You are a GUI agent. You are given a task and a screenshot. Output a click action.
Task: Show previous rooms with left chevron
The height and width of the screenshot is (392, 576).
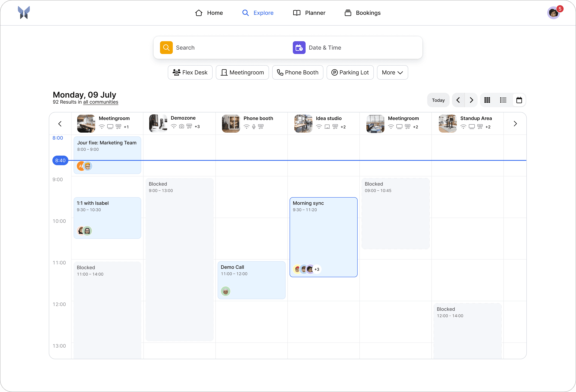[x=60, y=123]
